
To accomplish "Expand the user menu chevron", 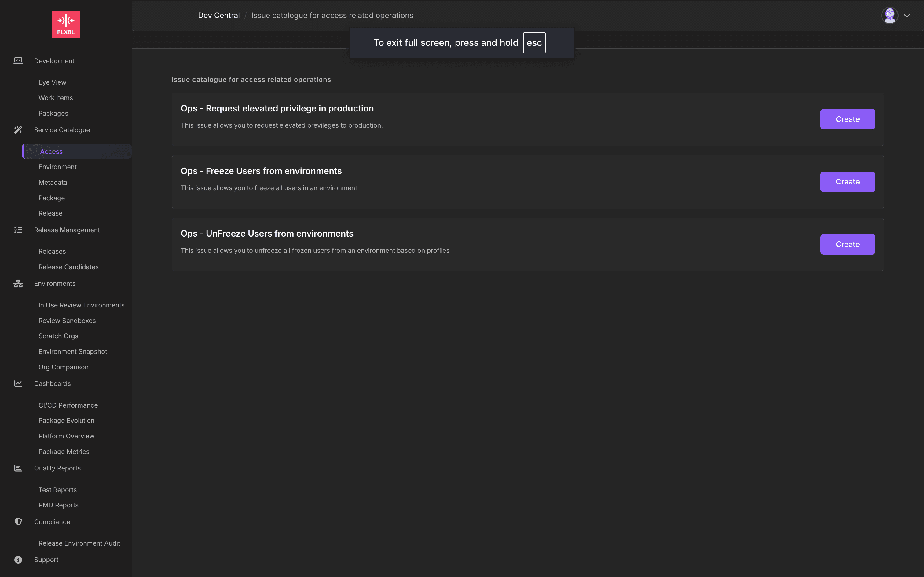I will 907,16.
